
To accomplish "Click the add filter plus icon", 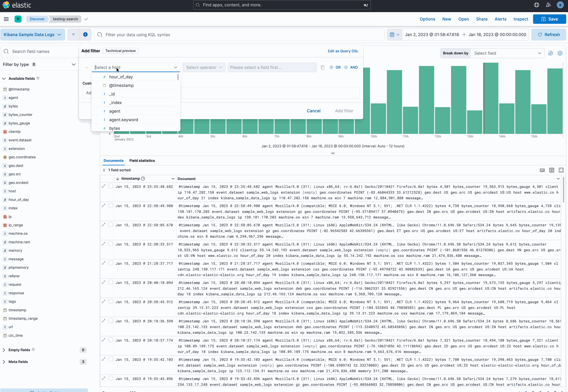I will coord(85,35).
